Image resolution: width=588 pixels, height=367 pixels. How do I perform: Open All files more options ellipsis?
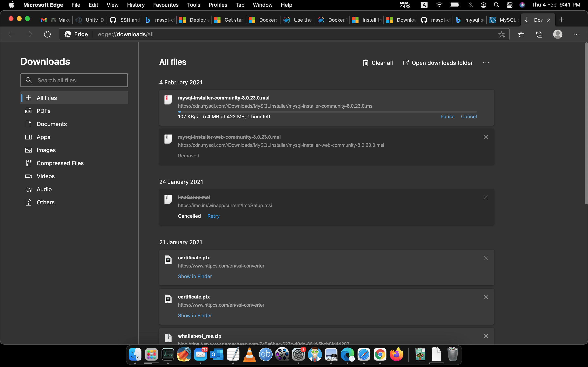coord(486,63)
